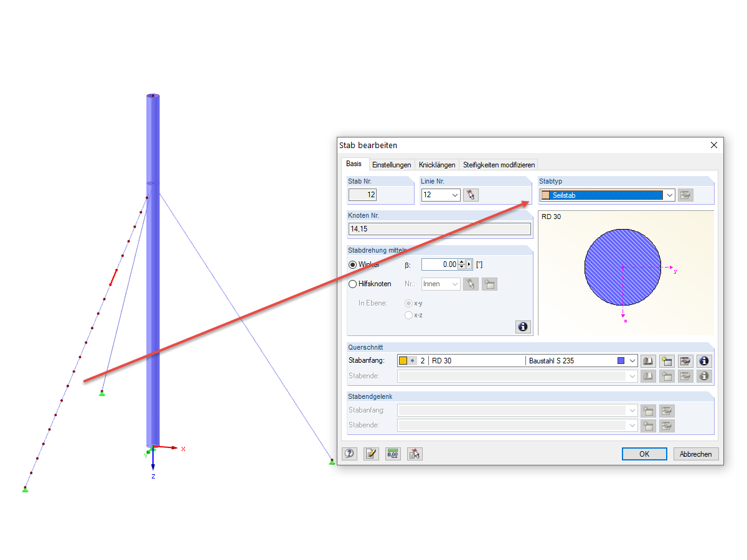Create new cross-section for Stabanfang
The width and height of the screenshot is (747, 560).
tap(667, 361)
